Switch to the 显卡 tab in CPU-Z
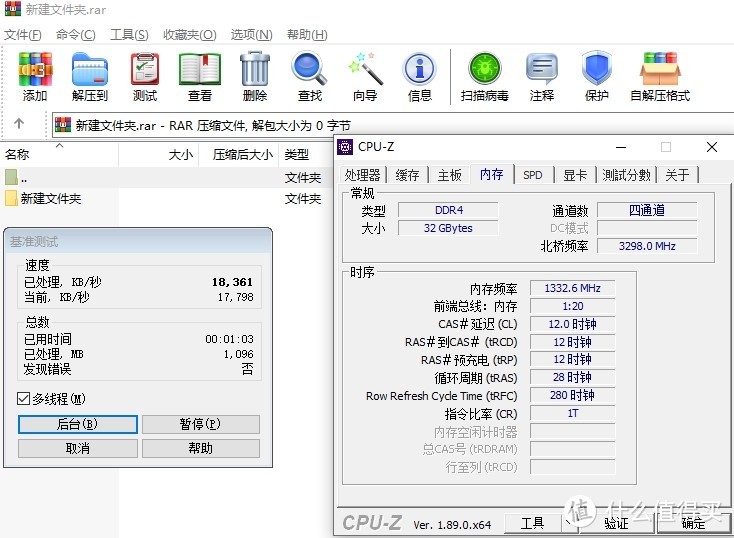 coord(575,175)
